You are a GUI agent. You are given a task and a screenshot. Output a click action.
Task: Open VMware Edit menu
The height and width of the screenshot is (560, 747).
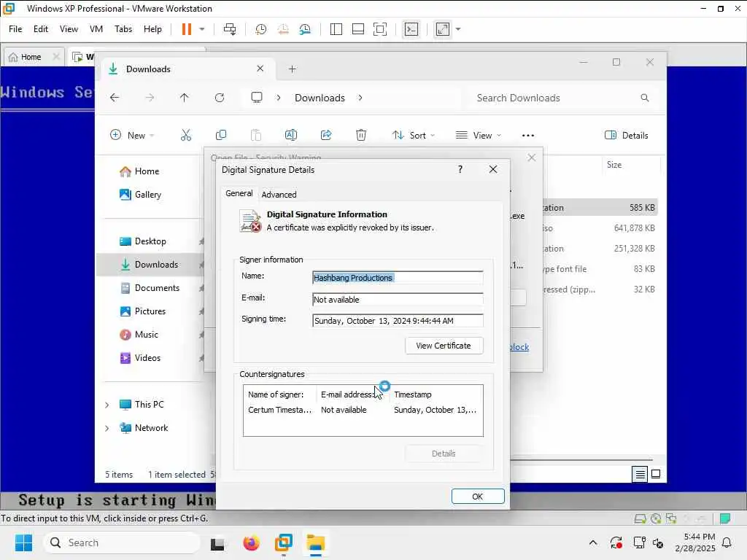41,29
